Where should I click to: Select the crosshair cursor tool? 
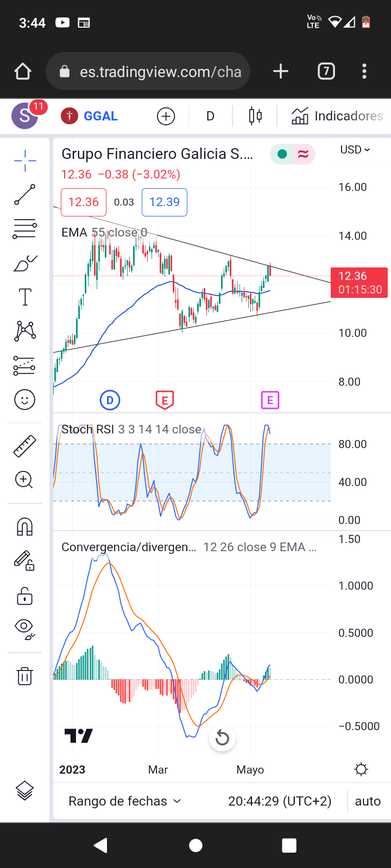coord(25,161)
